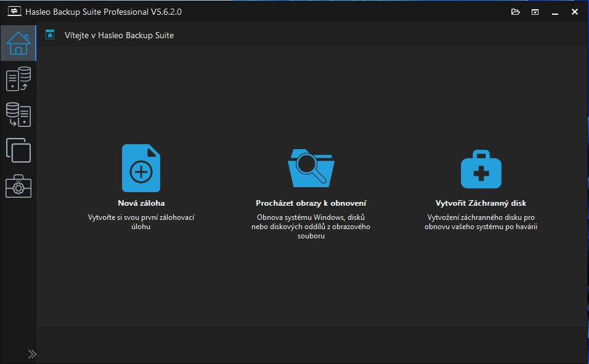
Task: Click the first-aid kit rescue disk icon
Action: coord(481,169)
